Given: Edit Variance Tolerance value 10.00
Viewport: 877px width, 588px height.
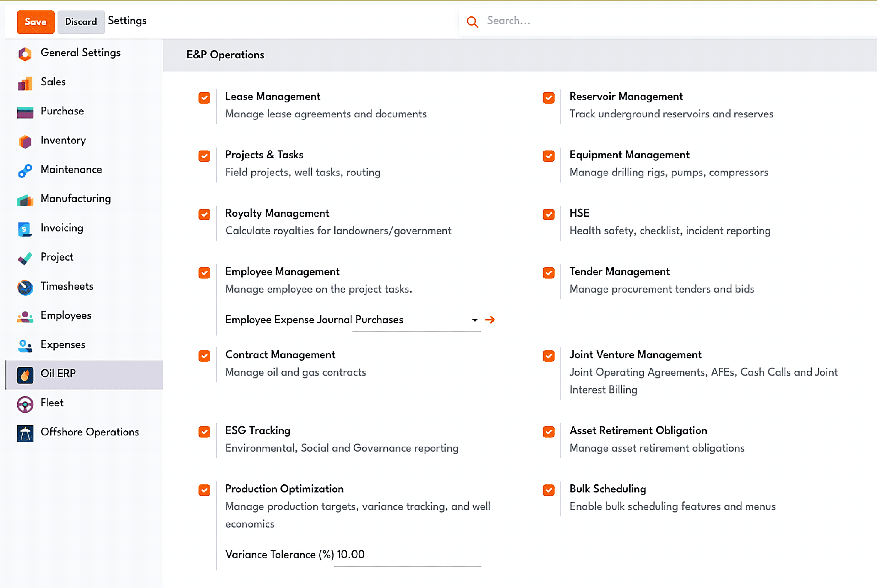Looking at the screenshot, I should (x=408, y=555).
